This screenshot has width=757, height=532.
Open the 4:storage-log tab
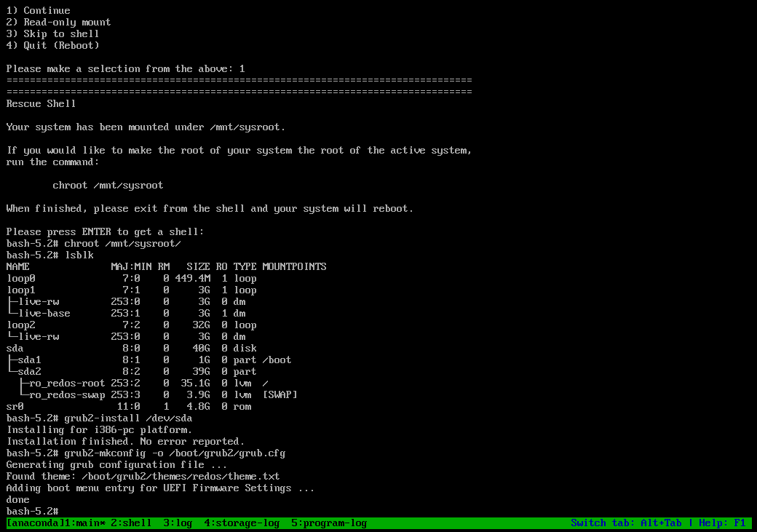click(242, 523)
